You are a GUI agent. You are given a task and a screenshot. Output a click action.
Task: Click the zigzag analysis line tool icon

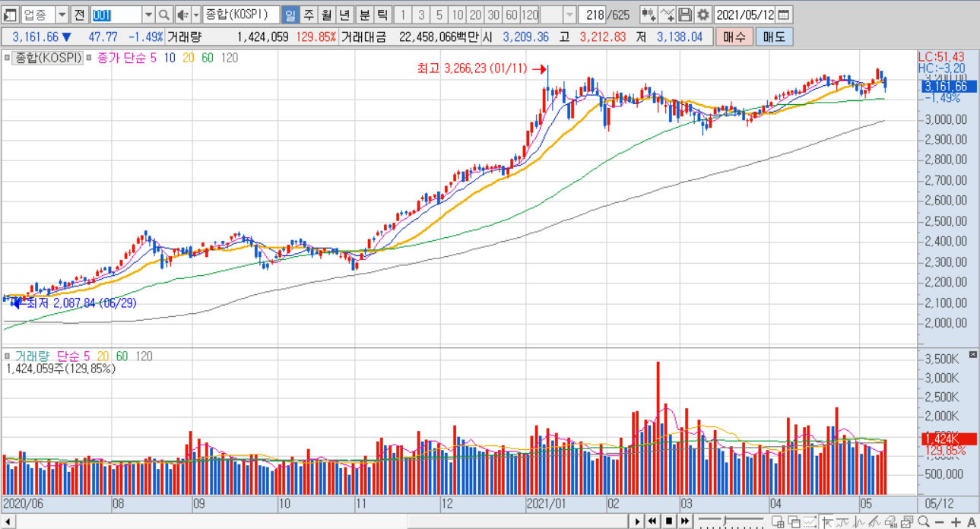[859, 521]
